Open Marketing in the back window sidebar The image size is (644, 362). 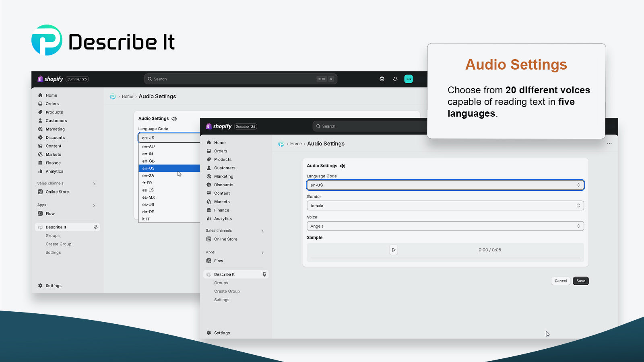tap(55, 129)
